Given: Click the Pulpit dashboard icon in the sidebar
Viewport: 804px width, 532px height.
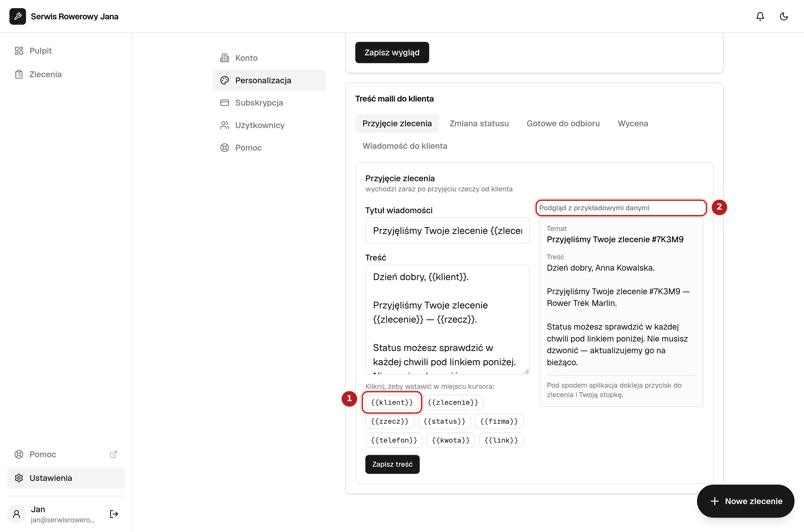Looking at the screenshot, I should (19, 51).
